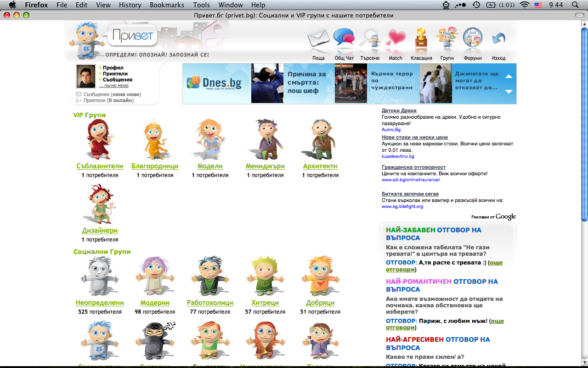
Task: Click the user profile photo thumbnail
Action: 85,76
